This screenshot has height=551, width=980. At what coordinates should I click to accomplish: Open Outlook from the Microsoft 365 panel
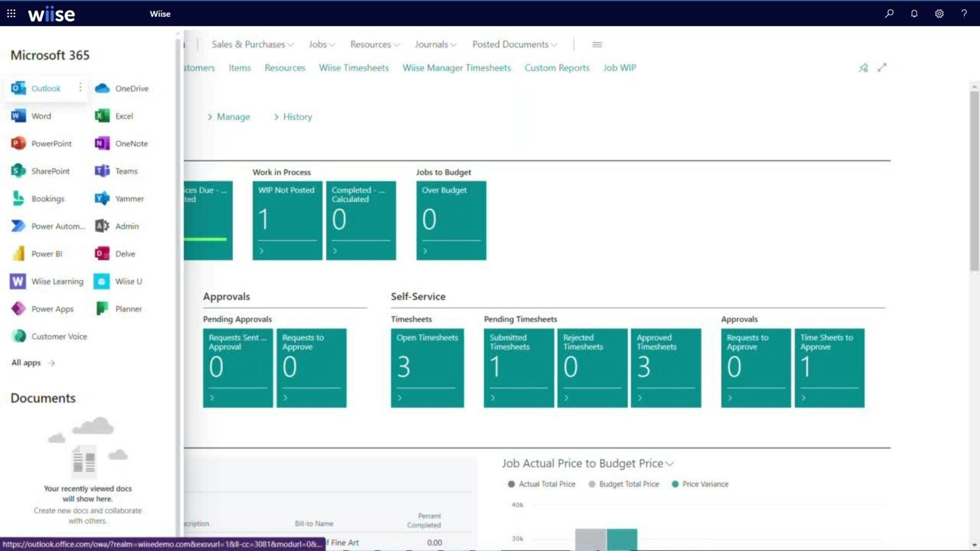click(x=45, y=88)
